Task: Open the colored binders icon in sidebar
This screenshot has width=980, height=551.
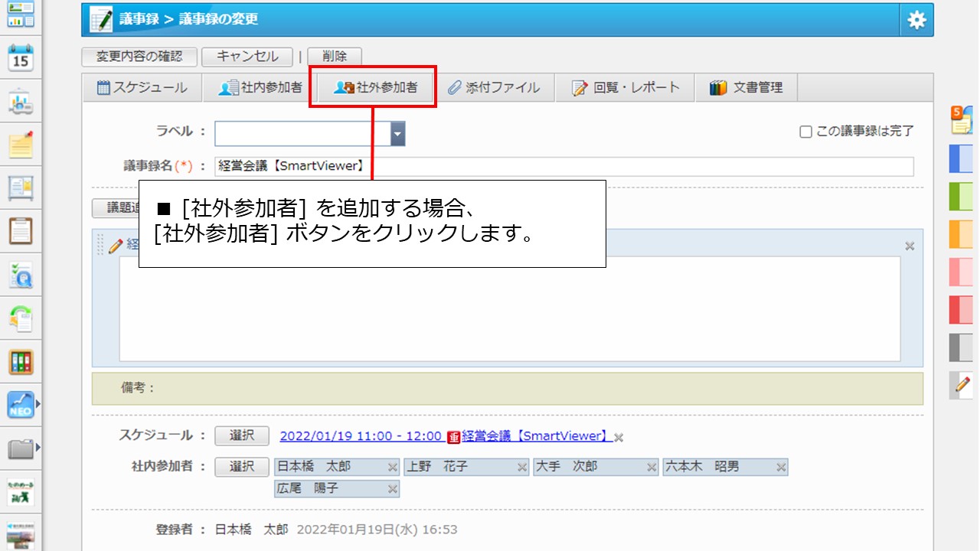Action: (21, 362)
